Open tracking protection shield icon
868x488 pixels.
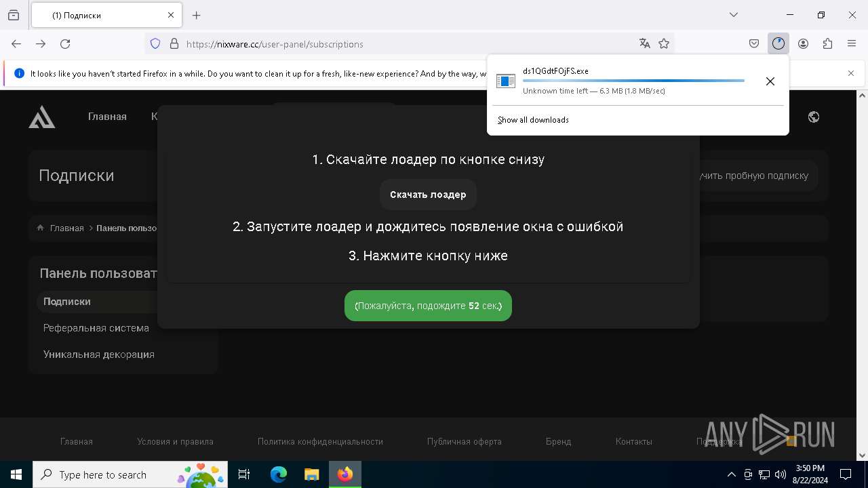(x=155, y=44)
